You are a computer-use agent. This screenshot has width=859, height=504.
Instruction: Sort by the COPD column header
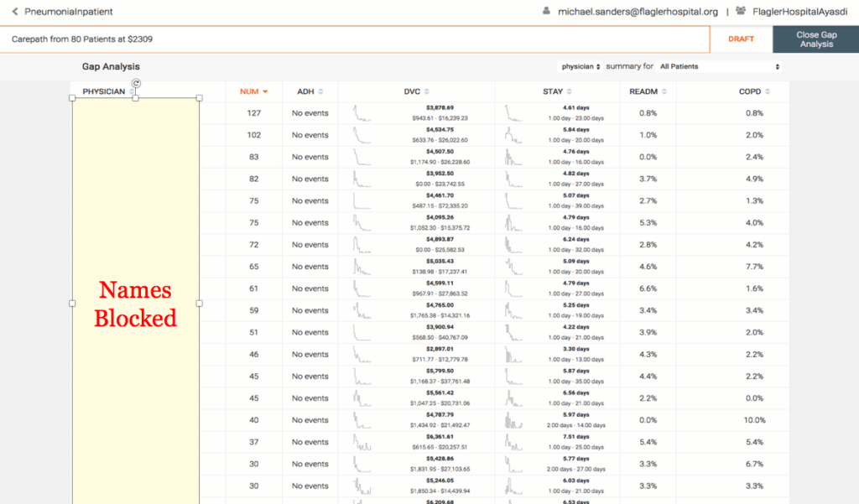tap(749, 91)
